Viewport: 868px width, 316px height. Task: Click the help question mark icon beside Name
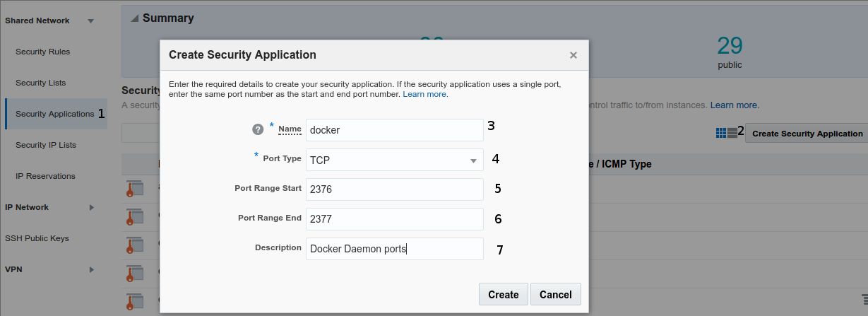(x=258, y=129)
